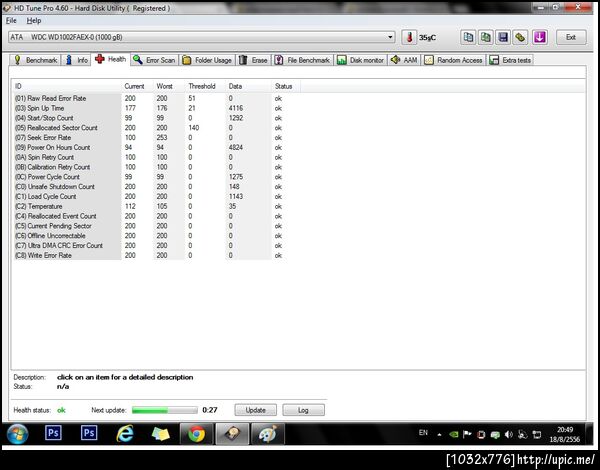Click the Log button
The image size is (600, 470).
pos(303,410)
